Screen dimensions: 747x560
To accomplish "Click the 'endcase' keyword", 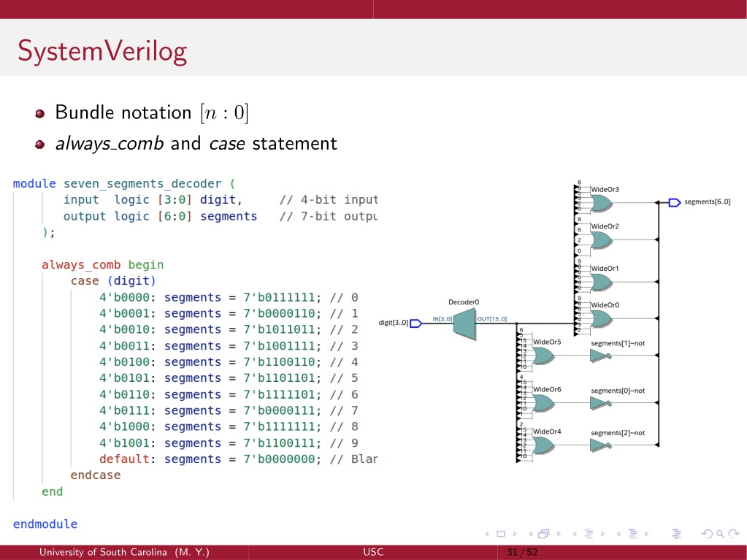I will (95, 475).
